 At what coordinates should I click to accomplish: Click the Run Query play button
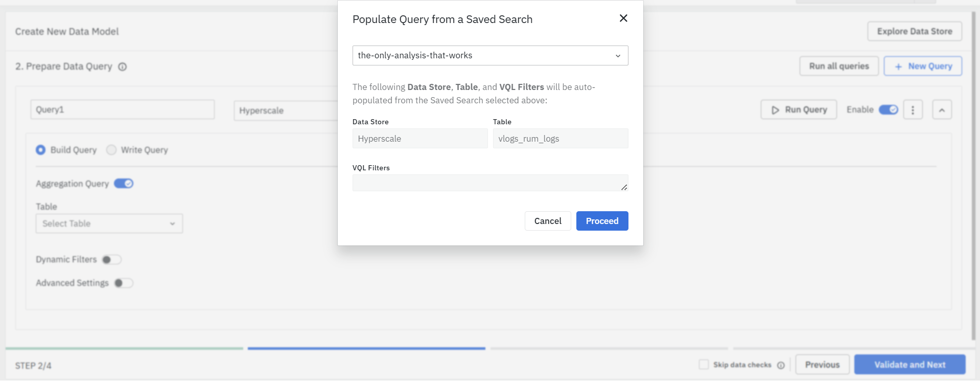[x=798, y=110]
